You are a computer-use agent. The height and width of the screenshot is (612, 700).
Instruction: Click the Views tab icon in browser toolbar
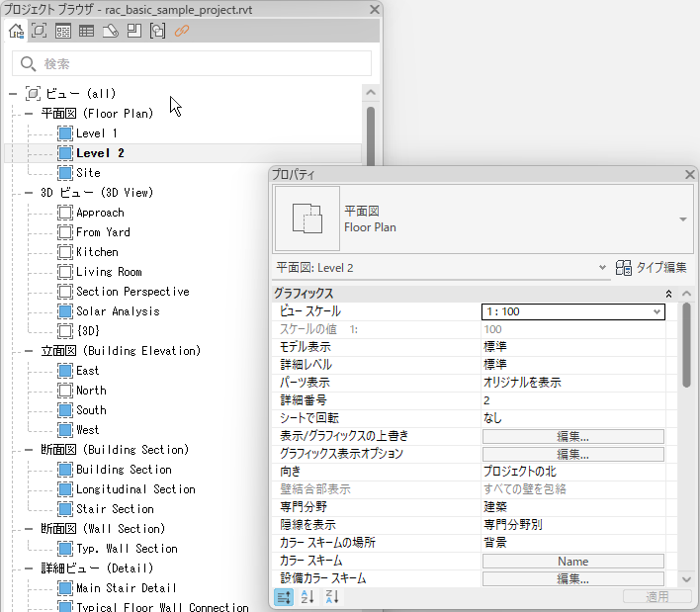point(39,31)
